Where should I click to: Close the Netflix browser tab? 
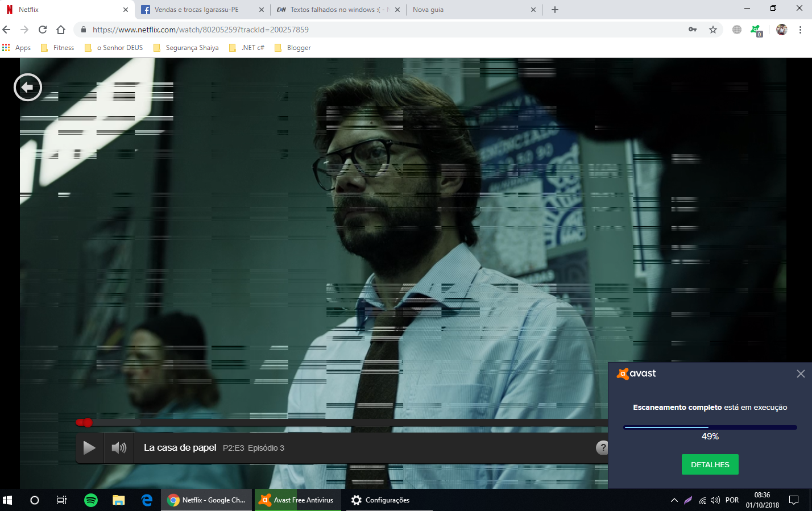[126, 10]
